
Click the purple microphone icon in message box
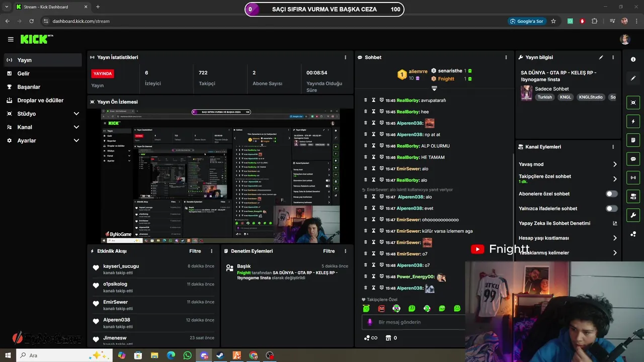[370, 322]
